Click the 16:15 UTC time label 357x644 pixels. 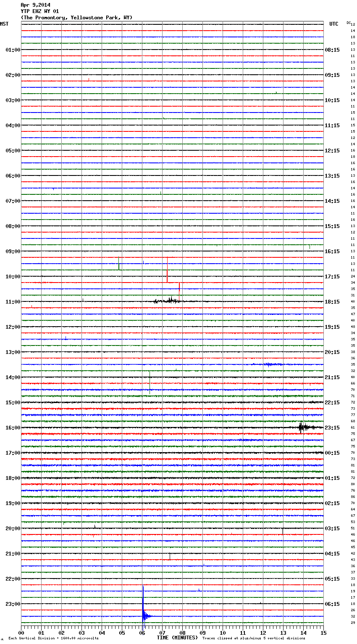pos(332,251)
